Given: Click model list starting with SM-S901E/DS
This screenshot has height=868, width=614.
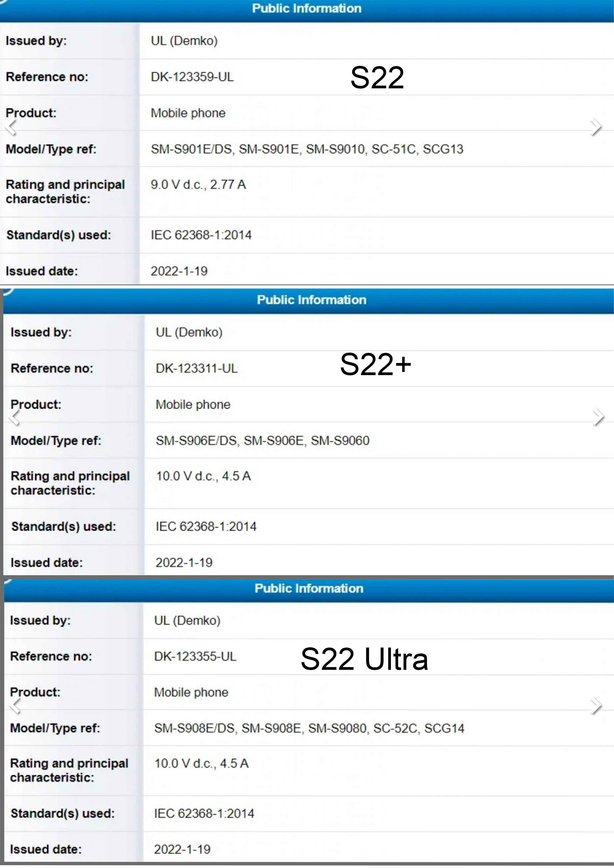Looking at the screenshot, I should click(x=307, y=149).
